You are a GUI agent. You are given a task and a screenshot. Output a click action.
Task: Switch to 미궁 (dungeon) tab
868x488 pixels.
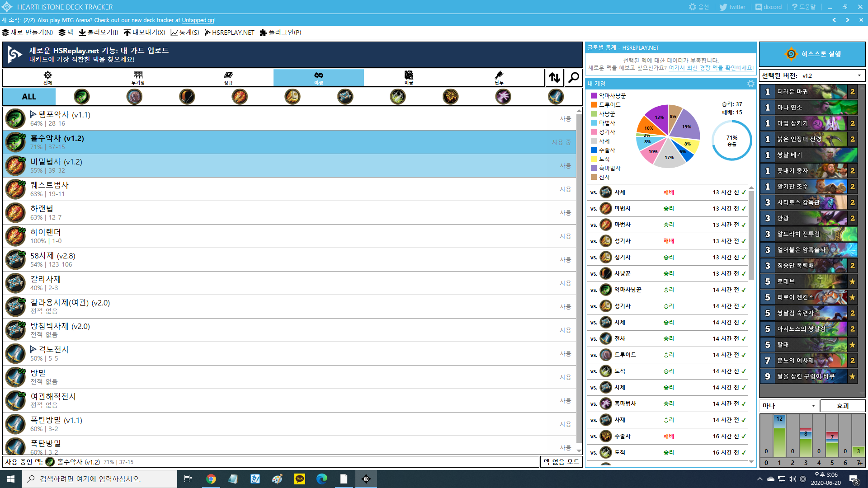pos(409,78)
